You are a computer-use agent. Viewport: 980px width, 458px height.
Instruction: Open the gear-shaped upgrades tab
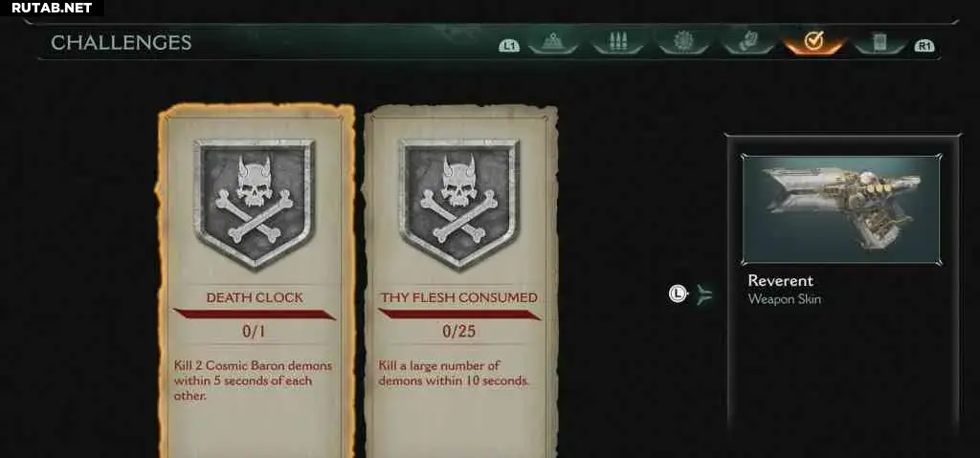(683, 42)
